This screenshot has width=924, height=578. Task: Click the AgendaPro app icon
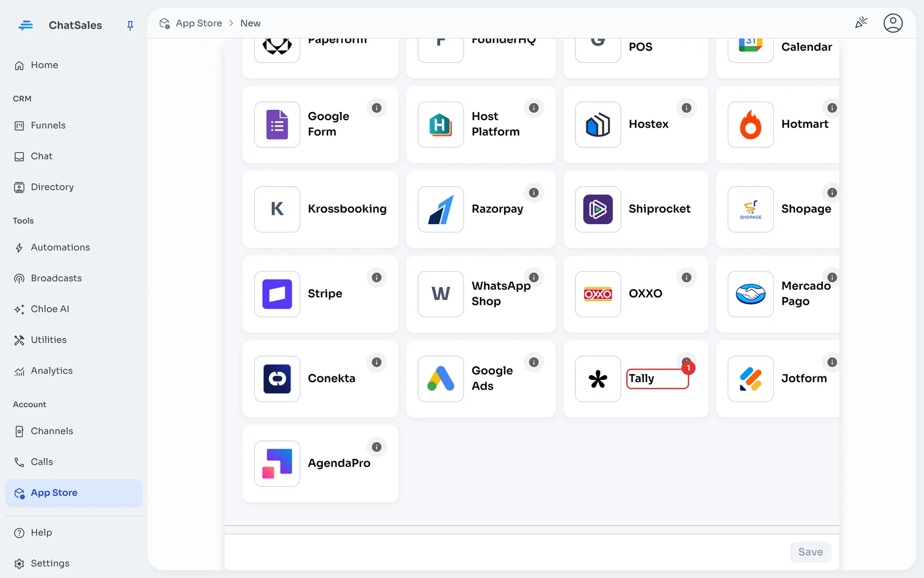(277, 464)
